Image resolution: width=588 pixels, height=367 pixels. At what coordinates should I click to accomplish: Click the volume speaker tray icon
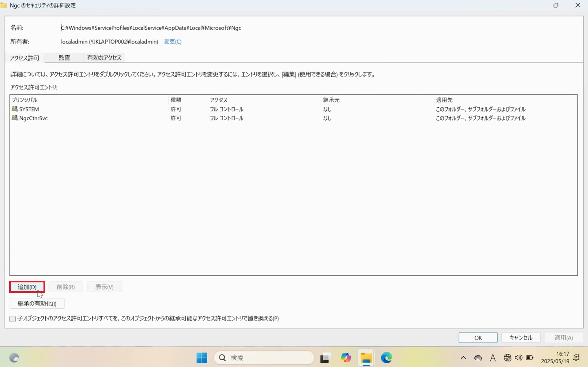[518, 358]
